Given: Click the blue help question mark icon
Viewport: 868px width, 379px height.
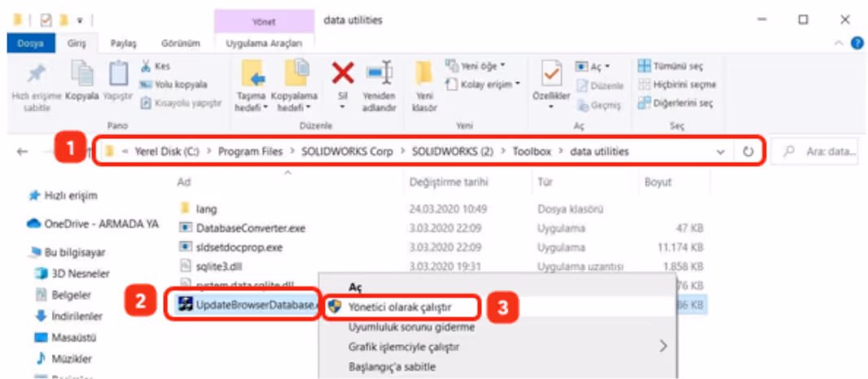Looking at the screenshot, I should (x=857, y=42).
